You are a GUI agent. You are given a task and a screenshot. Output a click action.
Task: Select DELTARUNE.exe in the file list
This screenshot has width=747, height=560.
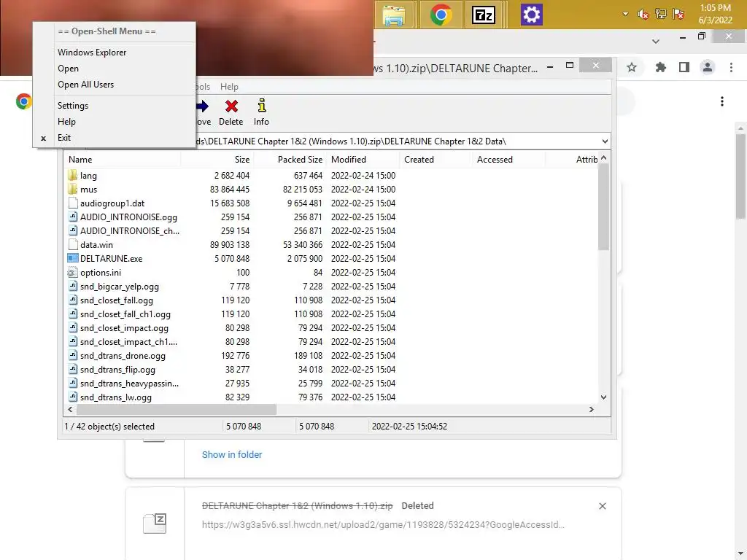tap(111, 259)
